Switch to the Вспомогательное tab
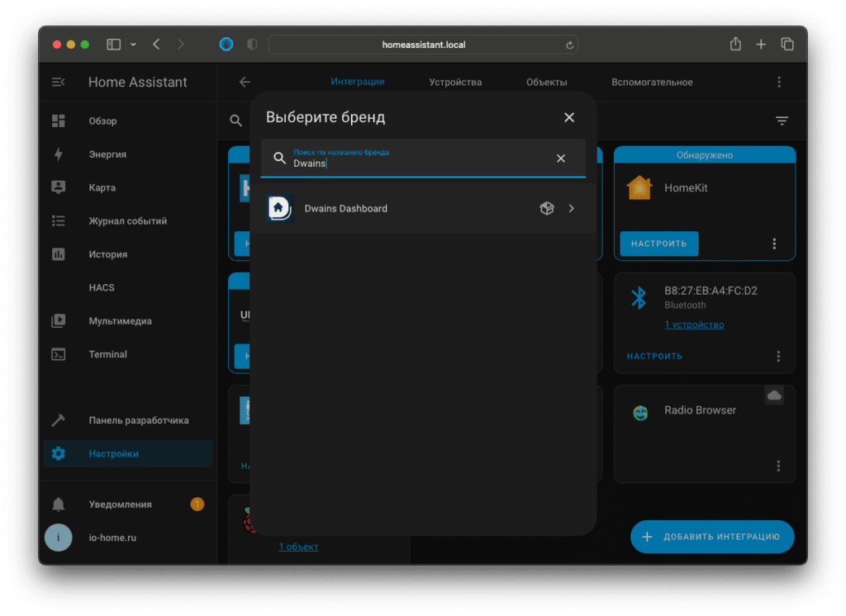The image size is (846, 616). (652, 82)
